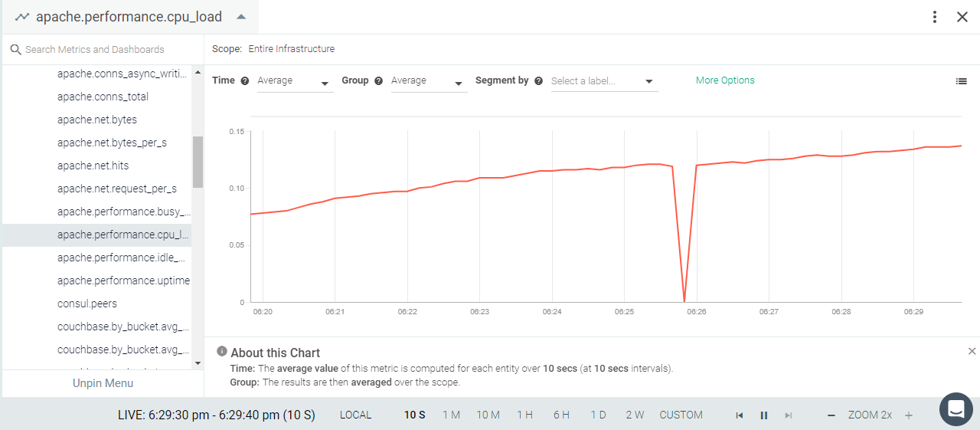Open the Time Average dropdown
This screenshot has height=430, width=980.
[295, 81]
